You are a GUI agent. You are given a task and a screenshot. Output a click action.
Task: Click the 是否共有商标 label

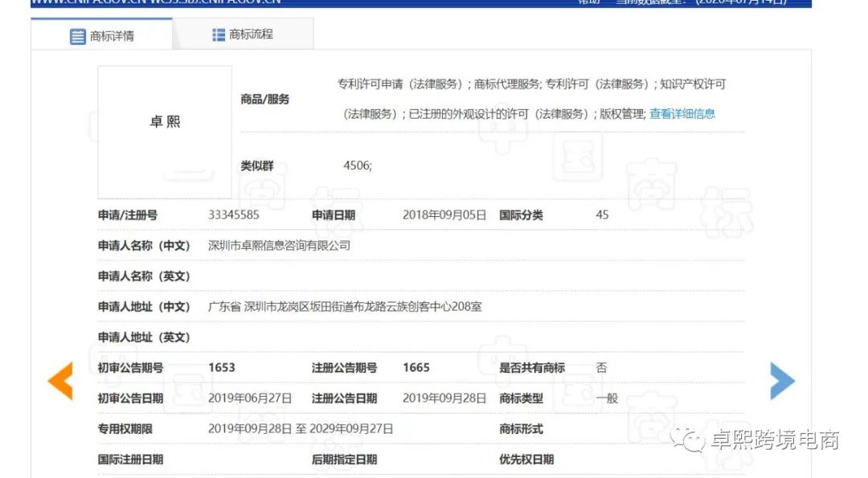[x=532, y=368]
